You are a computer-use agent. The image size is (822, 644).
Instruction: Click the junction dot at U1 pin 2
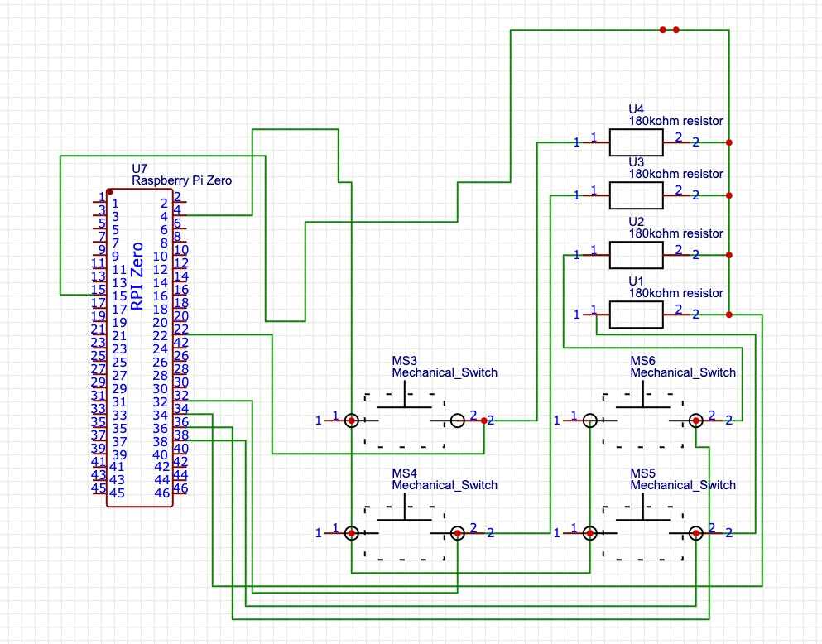(x=729, y=315)
